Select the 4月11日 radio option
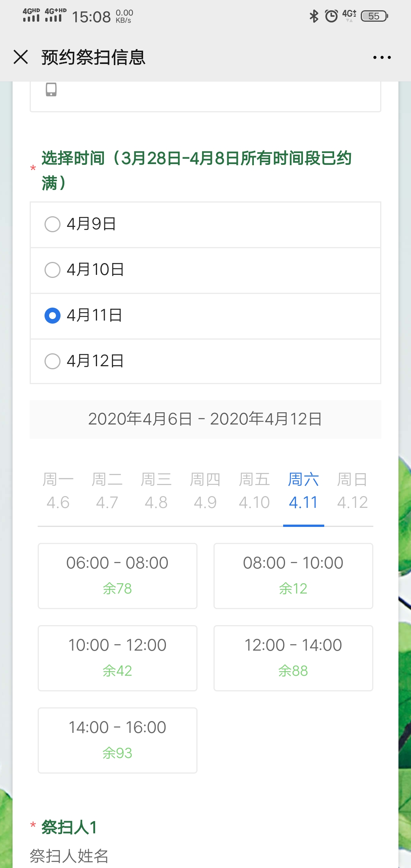The image size is (411, 868). [53, 316]
